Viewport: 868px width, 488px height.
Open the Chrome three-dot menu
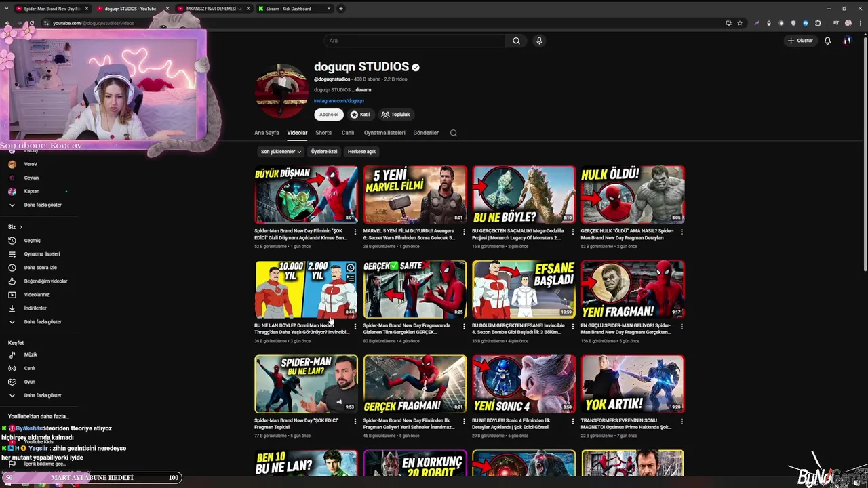point(860,23)
